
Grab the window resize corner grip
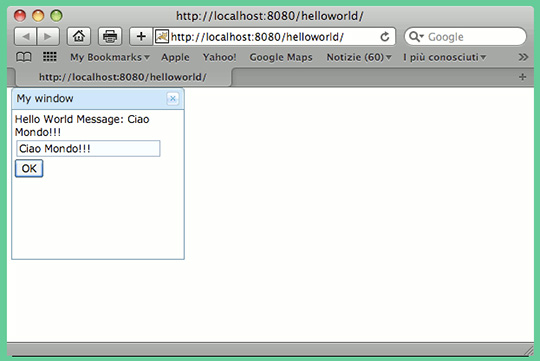(x=529, y=350)
